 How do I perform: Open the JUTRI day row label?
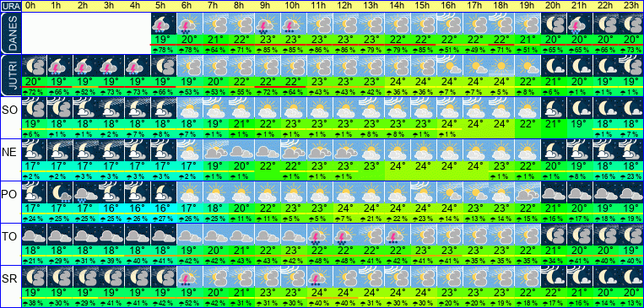(x=10, y=76)
